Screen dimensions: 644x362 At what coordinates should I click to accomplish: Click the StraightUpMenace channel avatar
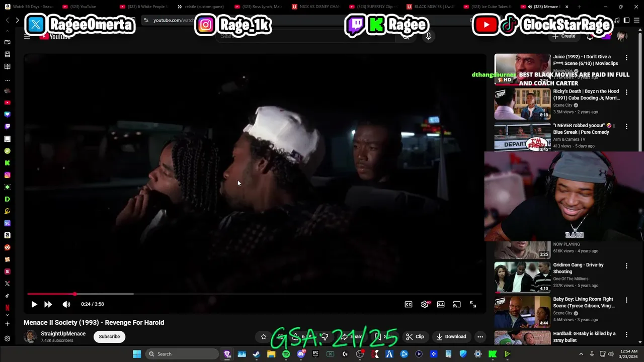30,336
